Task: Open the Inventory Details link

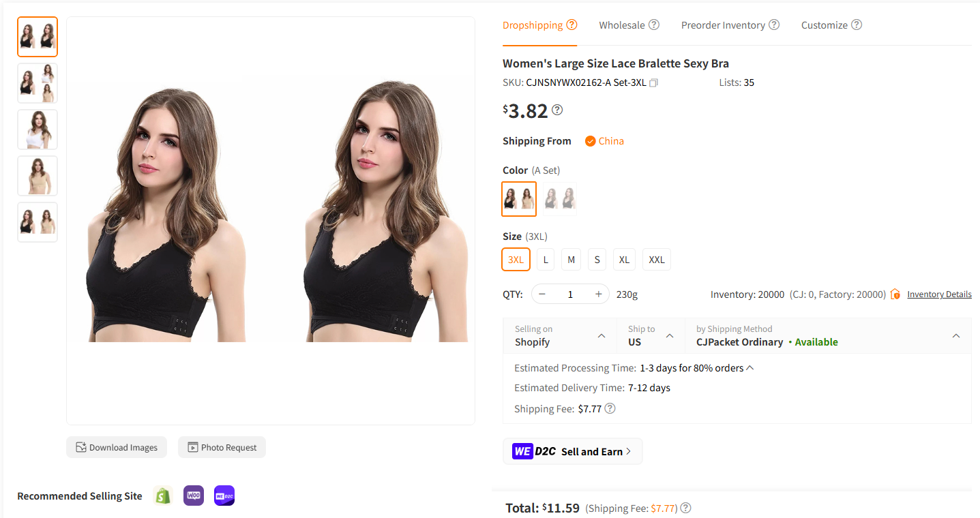Action: tap(939, 294)
